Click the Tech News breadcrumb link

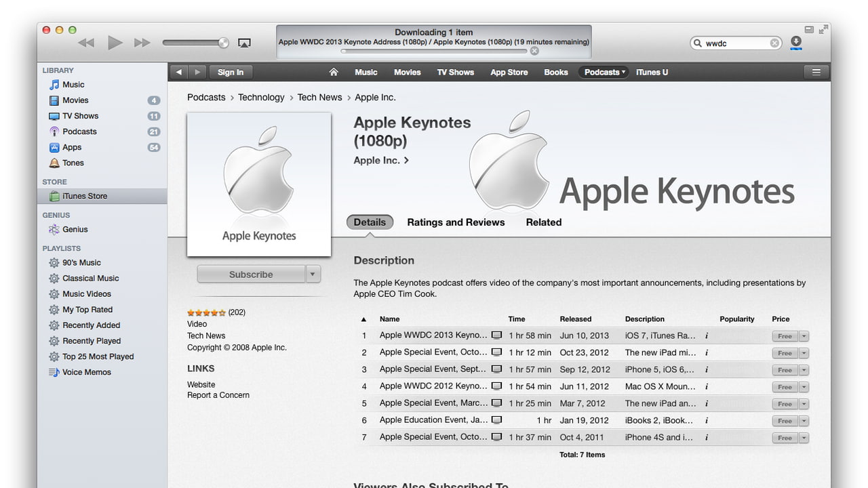pos(319,97)
